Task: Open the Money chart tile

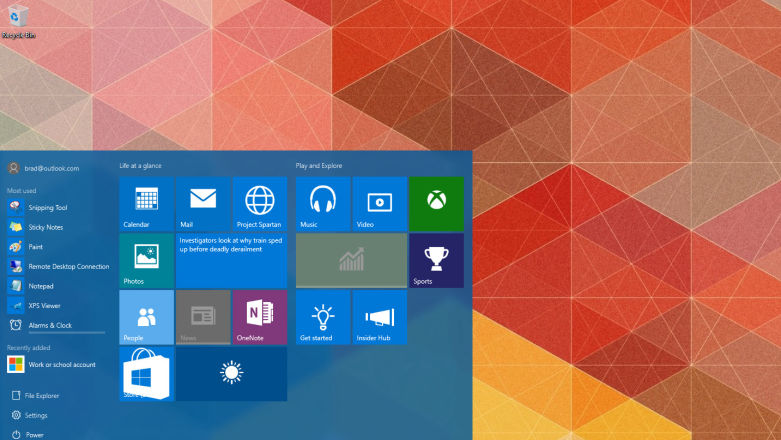Action: point(352,261)
